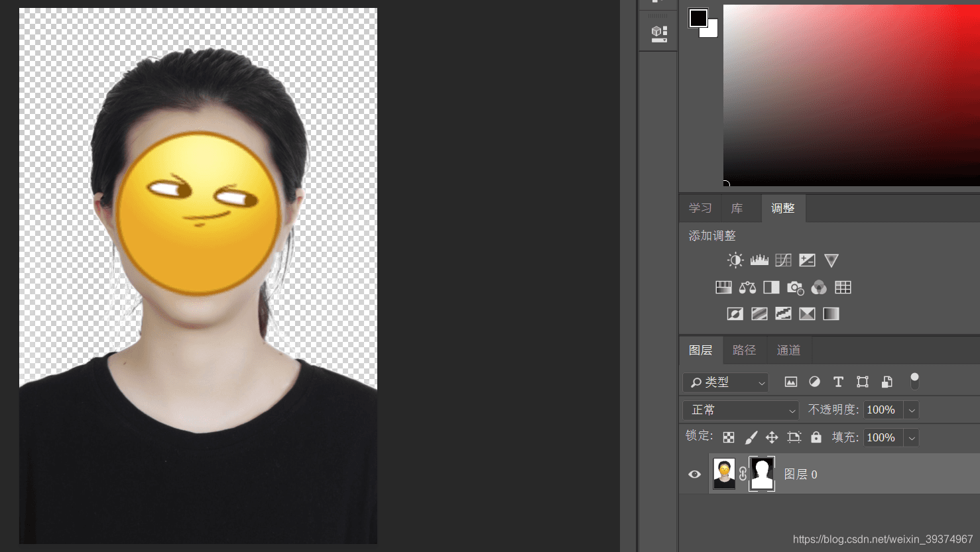Click the layer-mask link chain icon
The image size is (980, 552).
[743, 474]
